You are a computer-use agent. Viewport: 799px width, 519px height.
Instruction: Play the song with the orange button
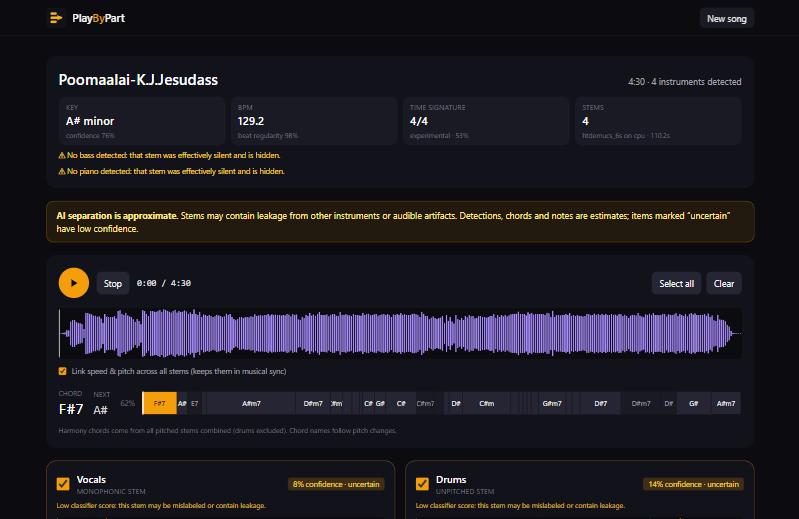click(73, 283)
